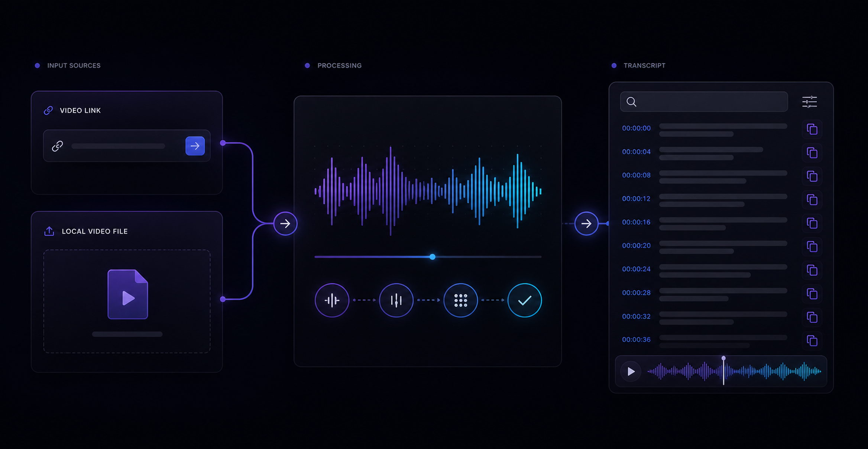The width and height of the screenshot is (868, 449).
Task: Click the magnifier search icon in Transcript
Action: (x=631, y=101)
